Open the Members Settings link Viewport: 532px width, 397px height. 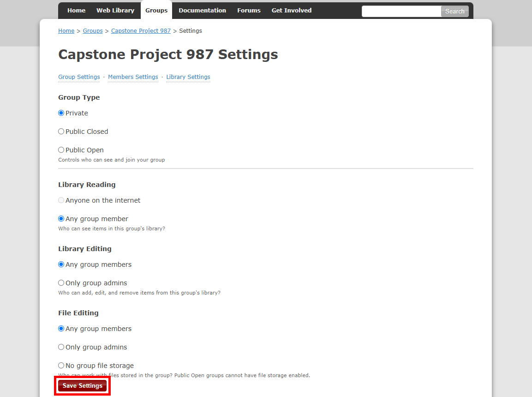click(133, 77)
